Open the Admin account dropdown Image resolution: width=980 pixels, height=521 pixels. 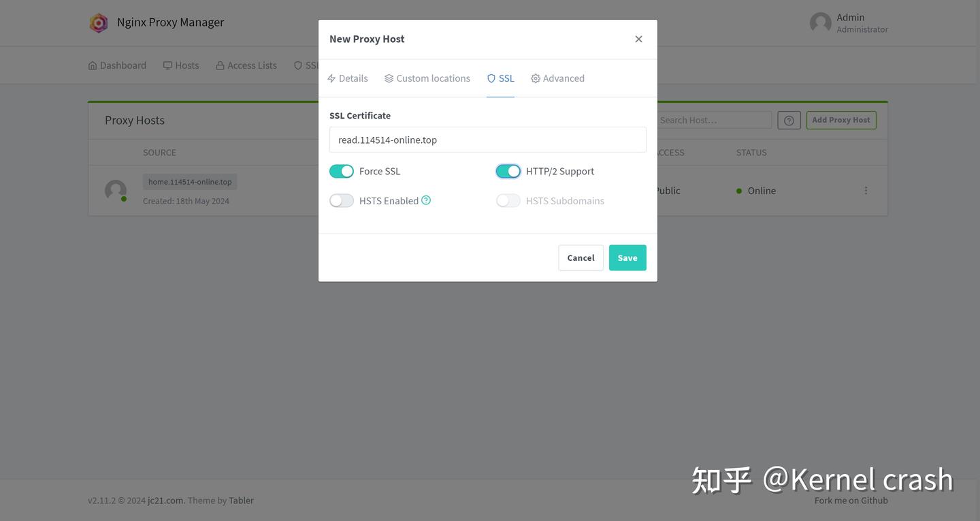pyautogui.click(x=849, y=23)
